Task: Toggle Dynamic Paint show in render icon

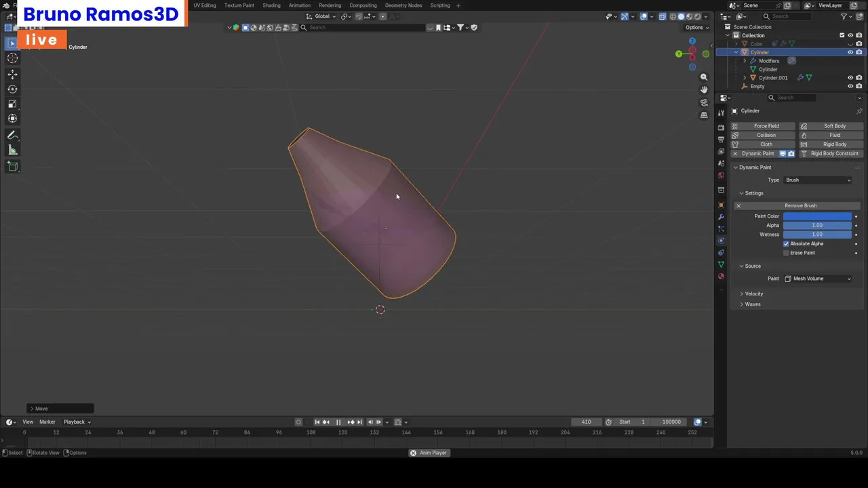Action: click(791, 154)
